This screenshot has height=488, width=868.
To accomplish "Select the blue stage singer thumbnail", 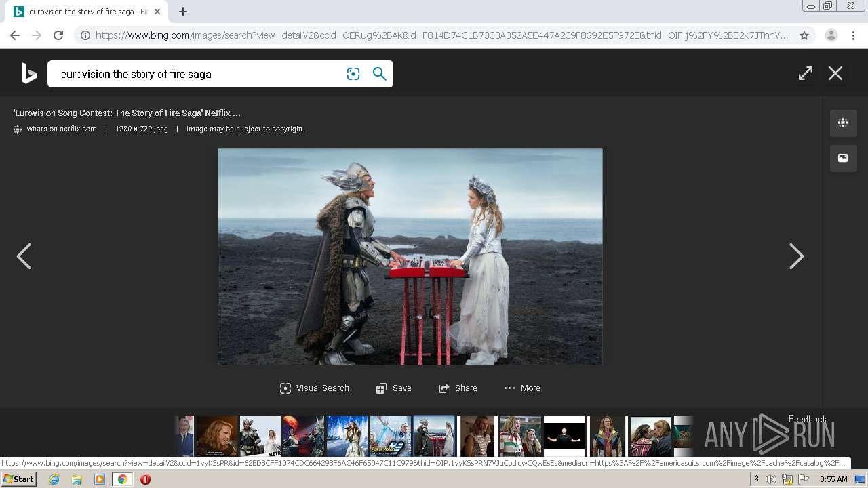I will (347, 436).
